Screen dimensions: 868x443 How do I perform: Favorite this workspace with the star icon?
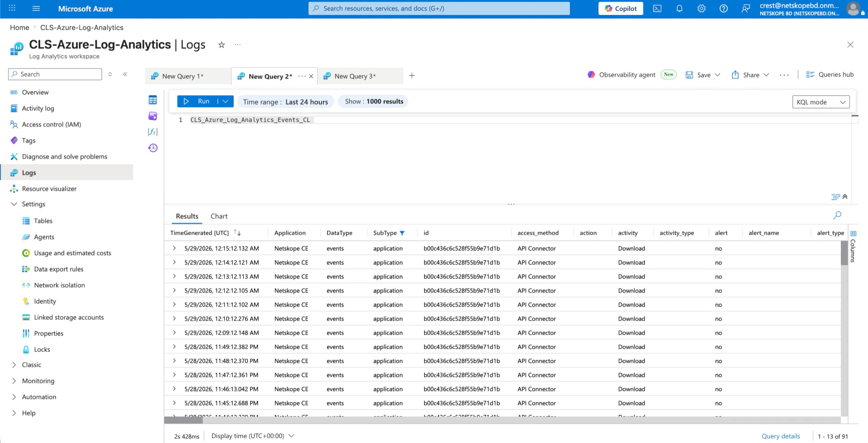click(222, 45)
